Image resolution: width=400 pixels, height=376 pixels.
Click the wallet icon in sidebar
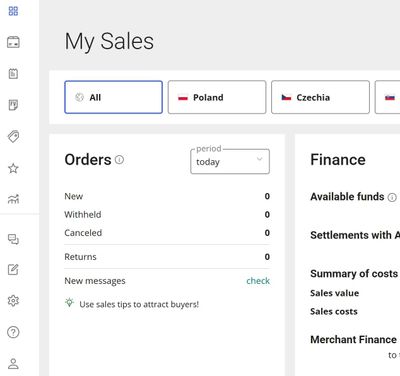tap(13, 42)
